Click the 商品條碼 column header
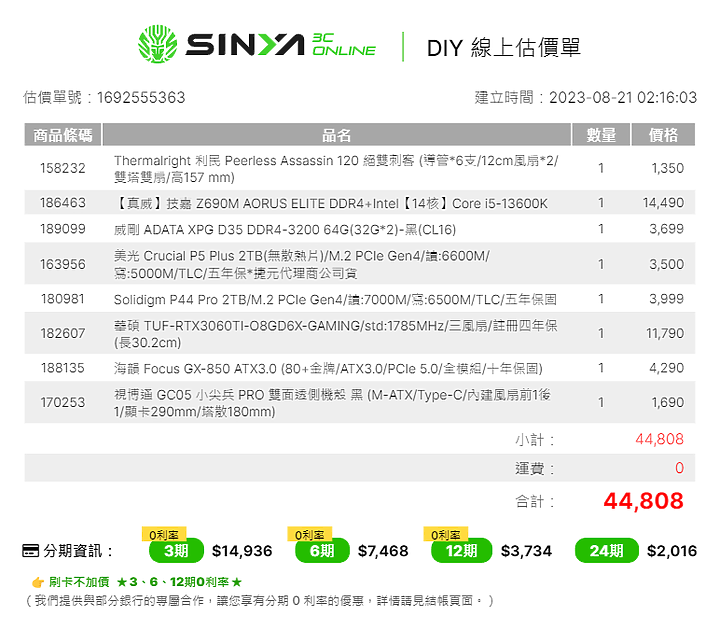The height and width of the screenshot is (630, 720). coord(63,135)
